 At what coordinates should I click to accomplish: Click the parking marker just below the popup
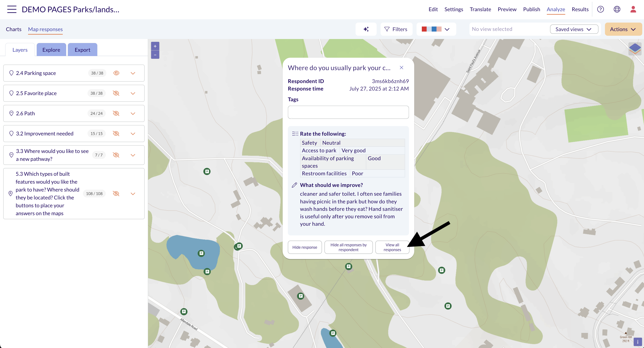tap(349, 266)
